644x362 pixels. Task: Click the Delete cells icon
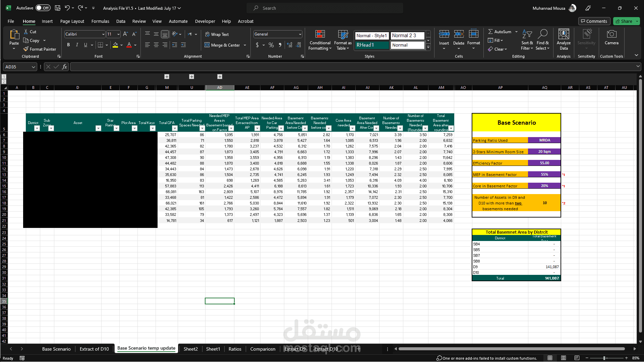click(459, 34)
